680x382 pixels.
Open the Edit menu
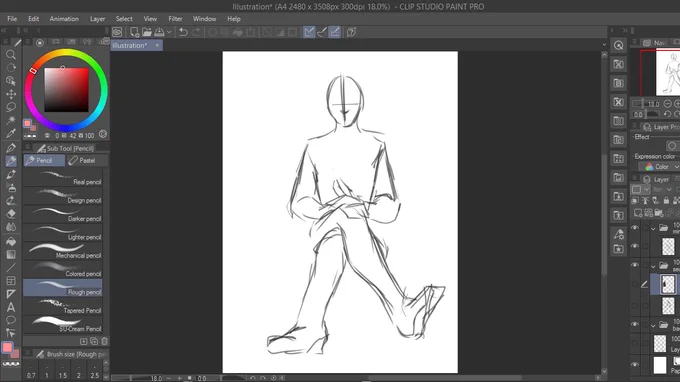(33, 19)
